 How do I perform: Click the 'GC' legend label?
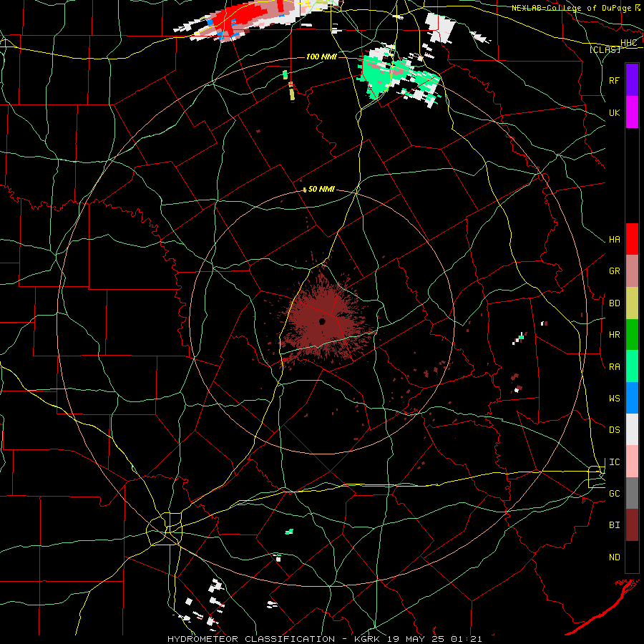(614, 494)
